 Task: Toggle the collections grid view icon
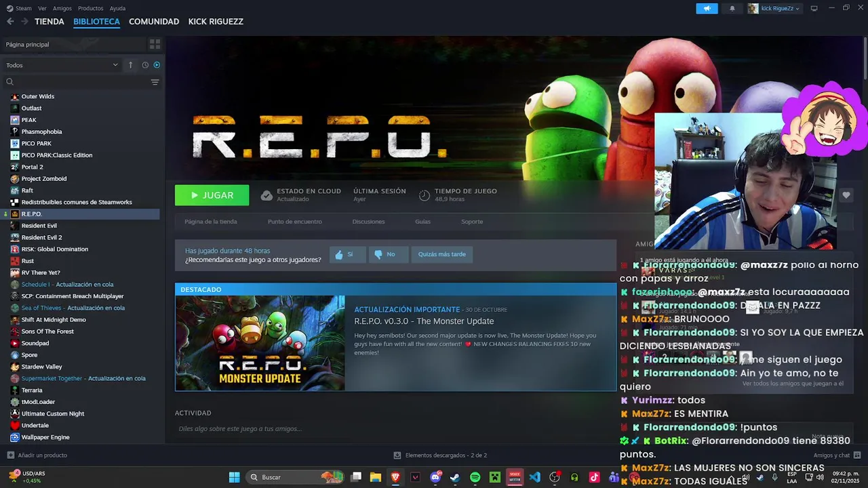click(155, 44)
